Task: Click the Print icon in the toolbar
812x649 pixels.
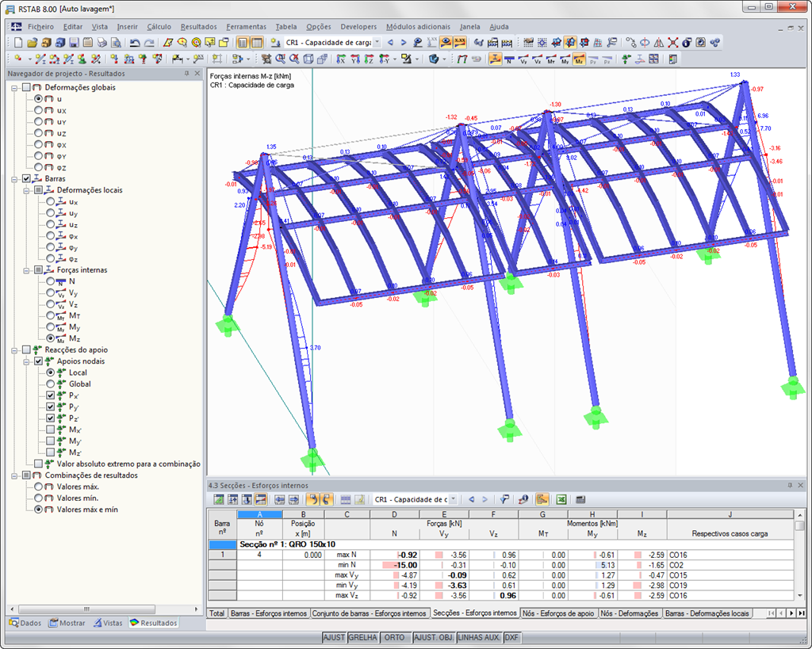Action: (102, 43)
